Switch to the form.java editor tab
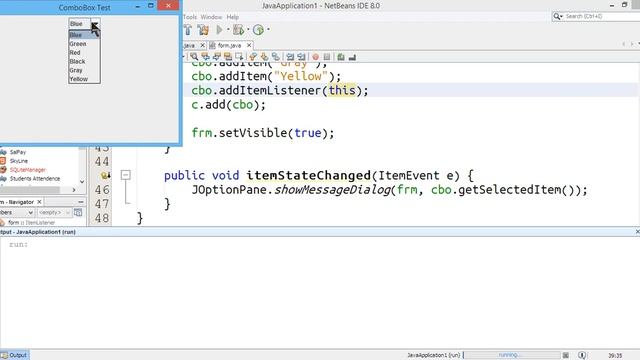 coord(229,45)
